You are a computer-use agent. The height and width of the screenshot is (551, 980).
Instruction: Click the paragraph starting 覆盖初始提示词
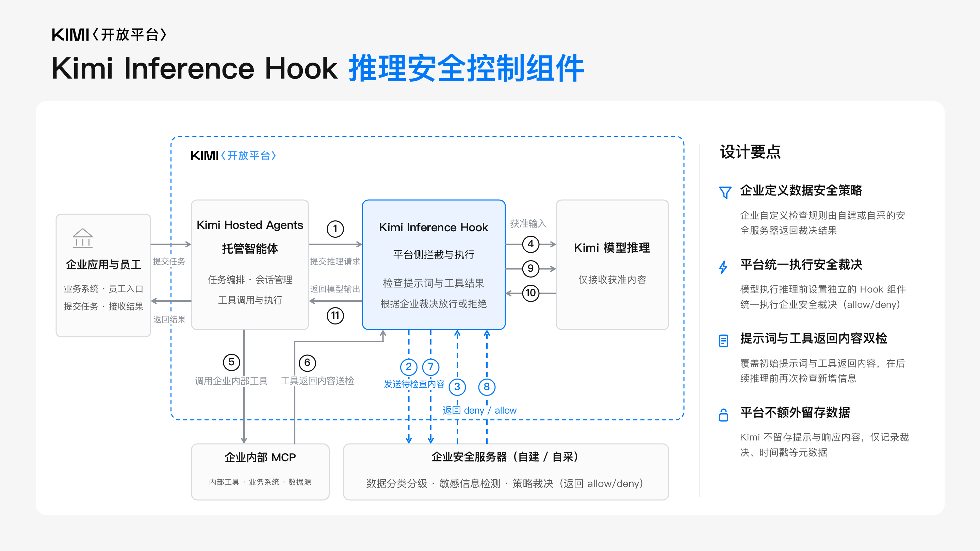[x=822, y=371]
